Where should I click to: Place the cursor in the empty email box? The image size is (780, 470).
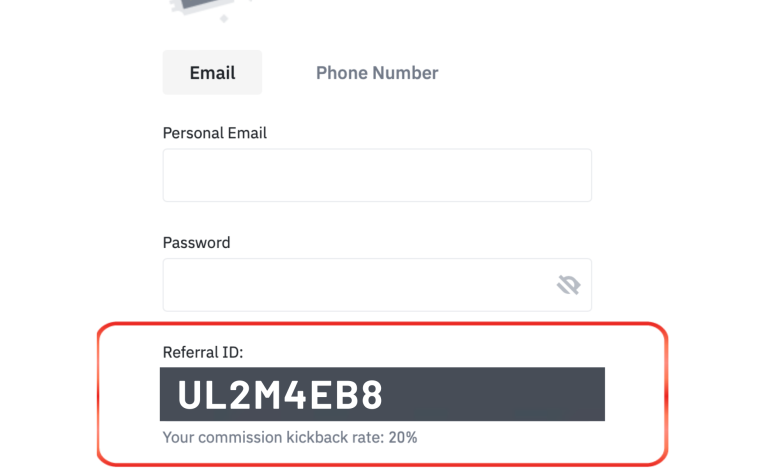[377, 175]
